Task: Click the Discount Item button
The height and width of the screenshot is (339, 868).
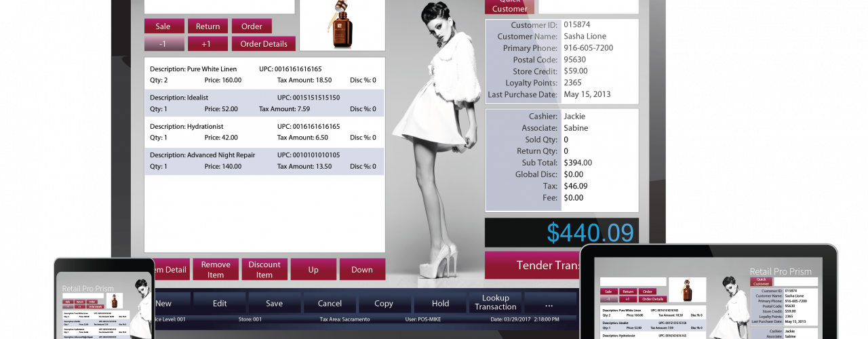Action: [264, 269]
